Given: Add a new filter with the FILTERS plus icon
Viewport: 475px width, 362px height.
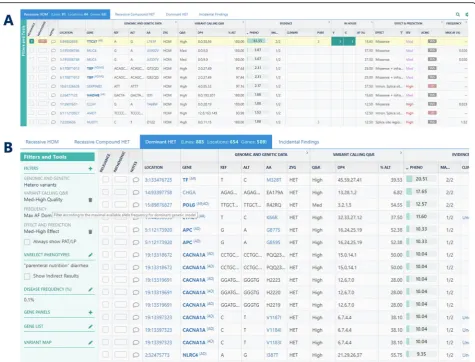Looking at the screenshot, I should coord(90,169).
